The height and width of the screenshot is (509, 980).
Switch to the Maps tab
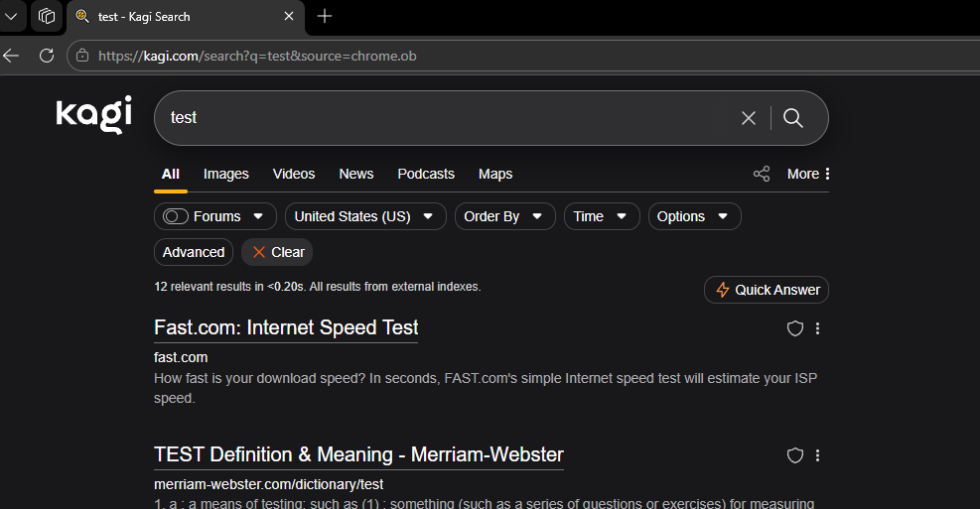pyautogui.click(x=495, y=175)
